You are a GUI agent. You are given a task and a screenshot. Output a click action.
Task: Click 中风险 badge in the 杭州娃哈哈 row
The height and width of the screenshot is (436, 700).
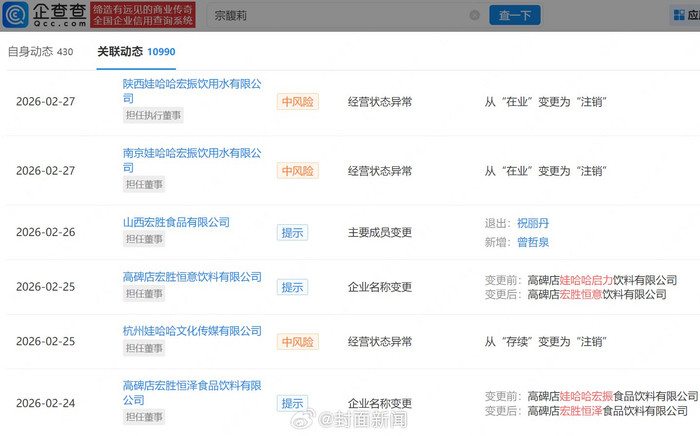(x=298, y=342)
